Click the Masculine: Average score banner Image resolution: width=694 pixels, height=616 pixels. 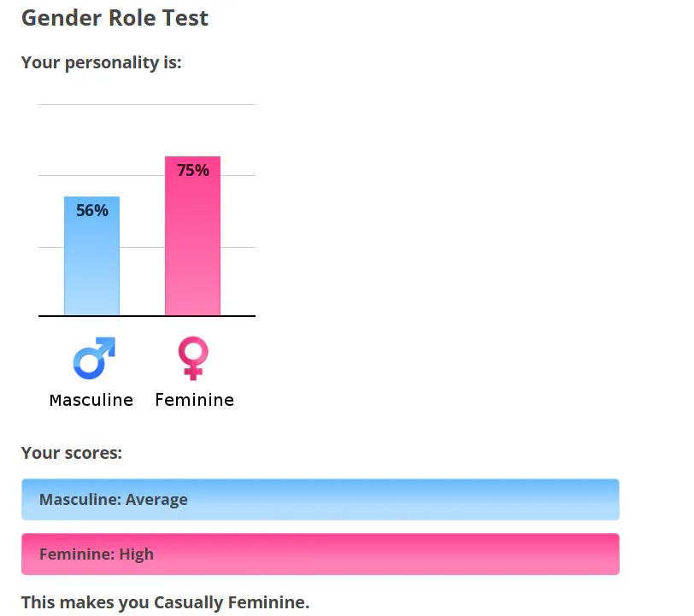tap(321, 499)
